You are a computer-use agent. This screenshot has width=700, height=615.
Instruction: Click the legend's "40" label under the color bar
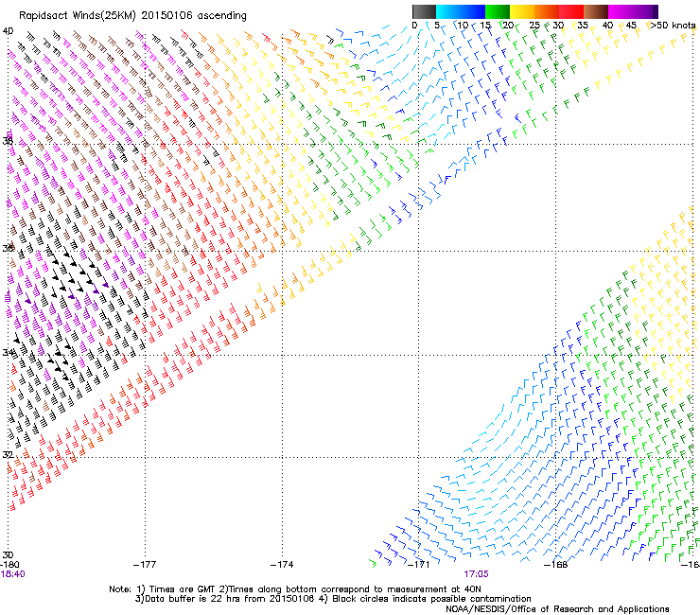tap(607, 26)
